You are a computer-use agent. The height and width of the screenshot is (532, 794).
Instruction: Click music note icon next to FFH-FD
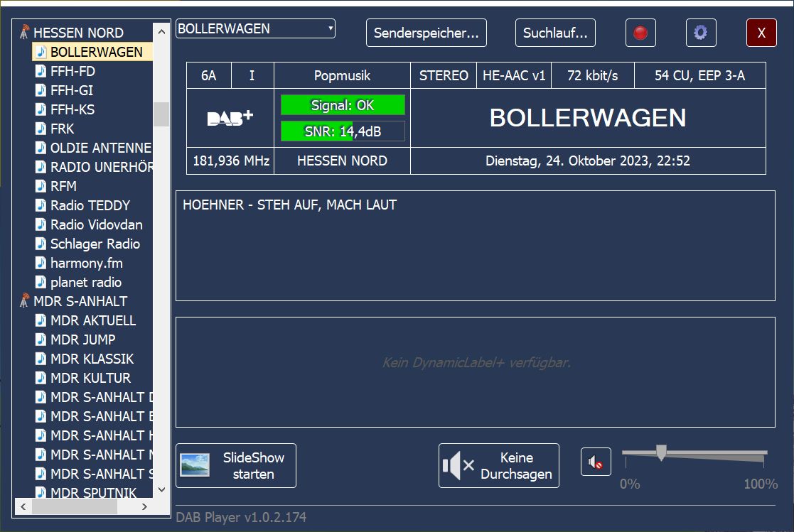(41, 71)
